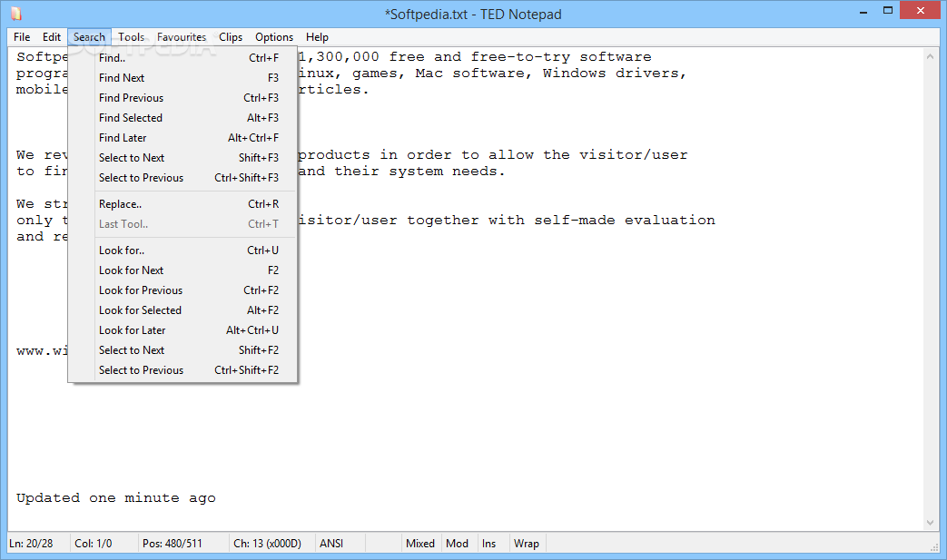Choose Look for.. entry

[183, 251]
